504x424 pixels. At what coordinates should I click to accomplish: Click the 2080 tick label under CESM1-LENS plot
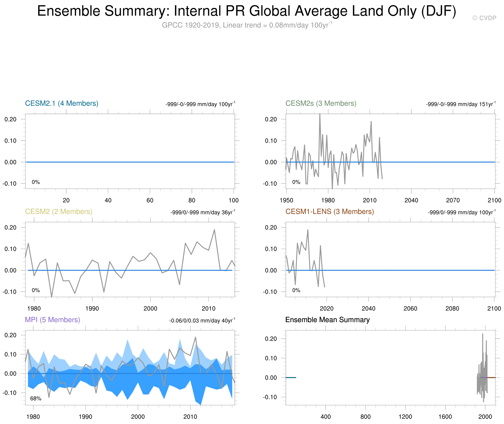pos(452,308)
